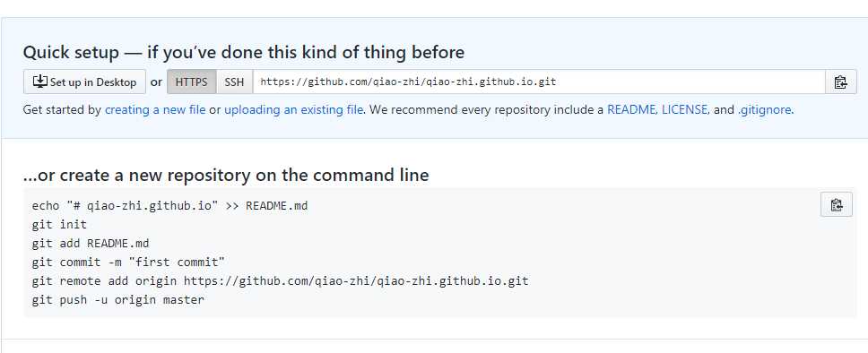Image resolution: width=868 pixels, height=353 pixels.
Task: Click the Set up in Desktop button
Action: pos(84,82)
